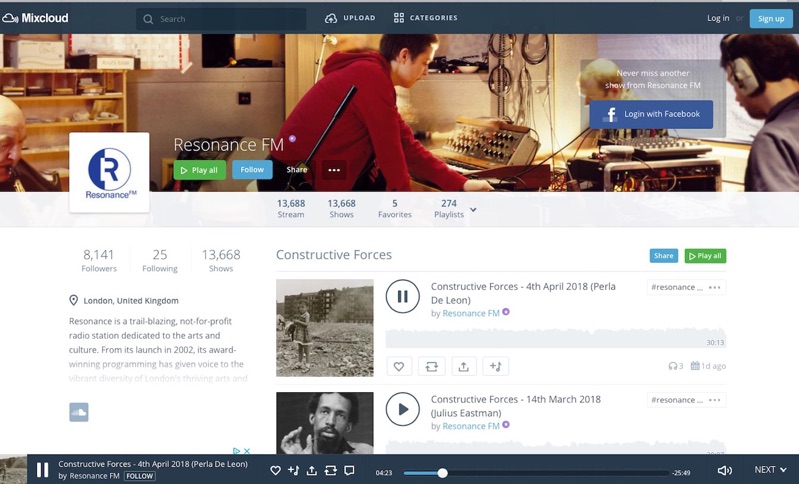The image size is (799, 484).
Task: Open three-dot menu on 14th March show
Action: [714, 400]
